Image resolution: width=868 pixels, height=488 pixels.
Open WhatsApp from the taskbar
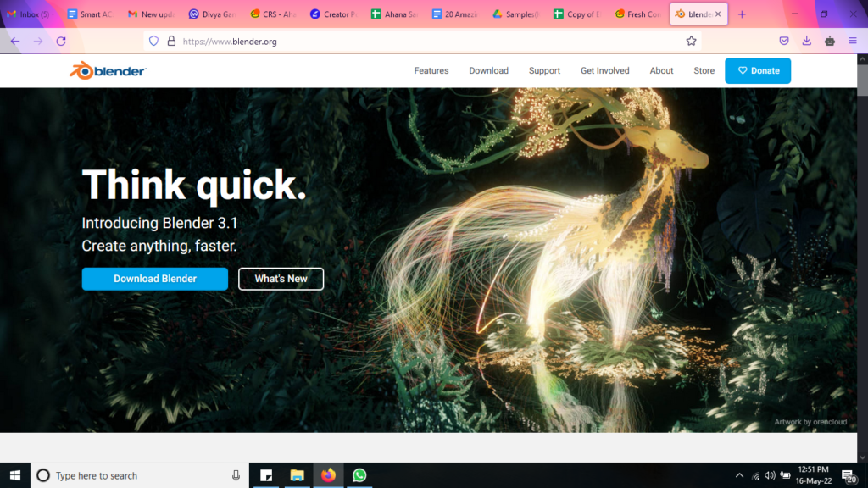point(359,475)
